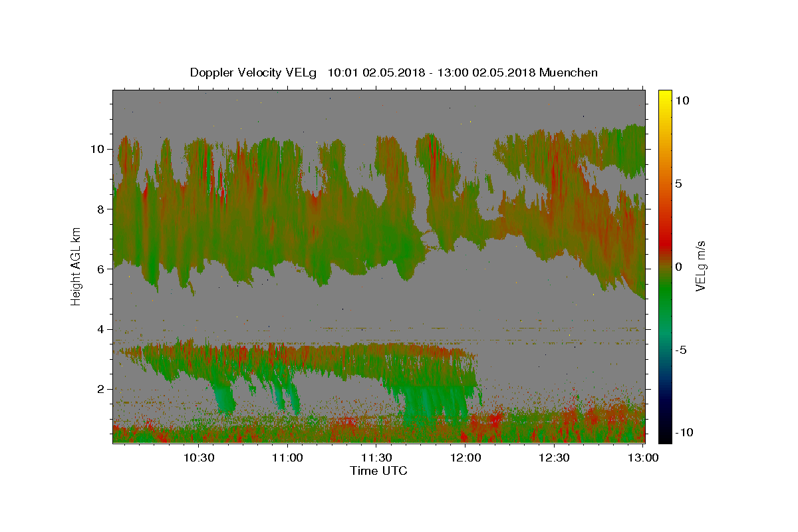
Task: Click the 'Muenchen' station name in title
Action: (569, 72)
